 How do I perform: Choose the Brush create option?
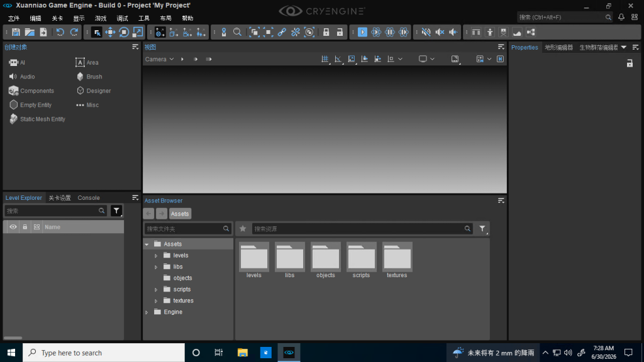pos(89,77)
